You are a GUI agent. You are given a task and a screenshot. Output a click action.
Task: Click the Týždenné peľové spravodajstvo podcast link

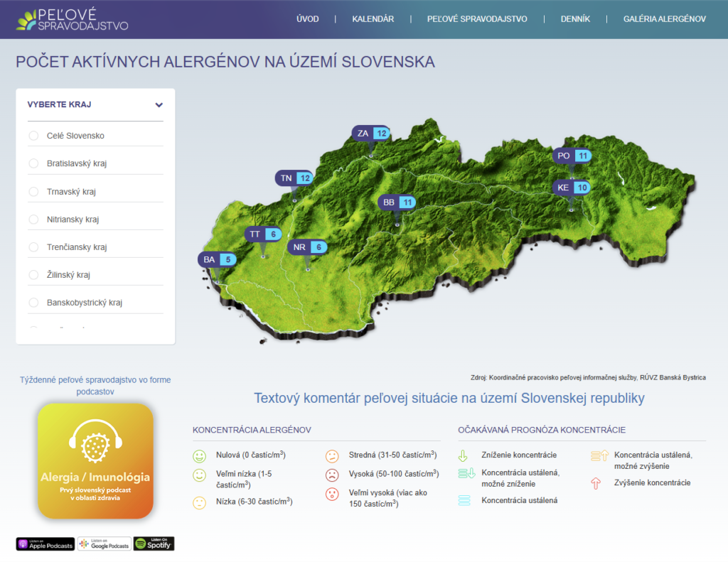click(95, 385)
